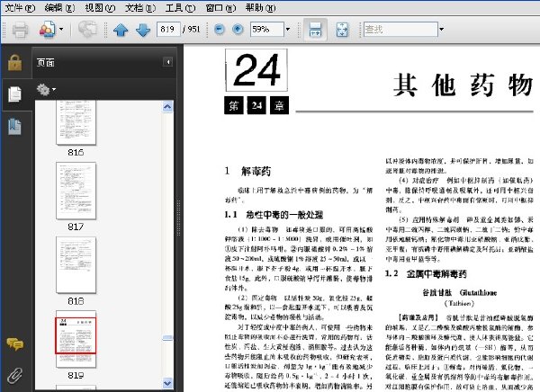Open the Pages panel icon in sidebar
540x392 pixels.
point(14,94)
